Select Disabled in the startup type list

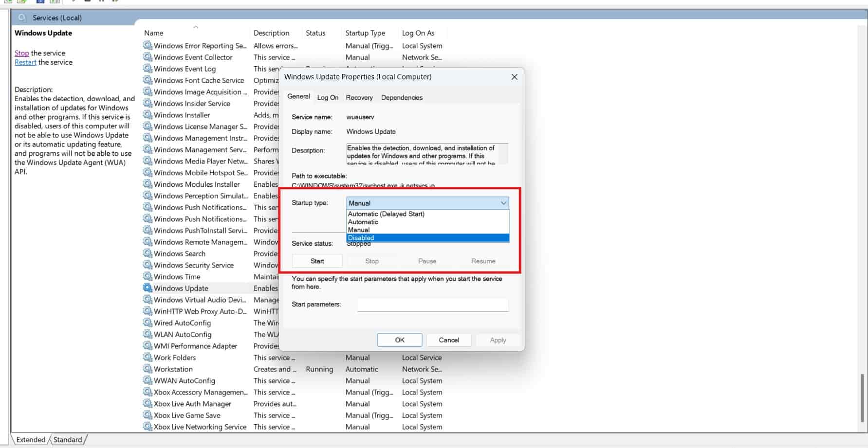pyautogui.click(x=427, y=238)
